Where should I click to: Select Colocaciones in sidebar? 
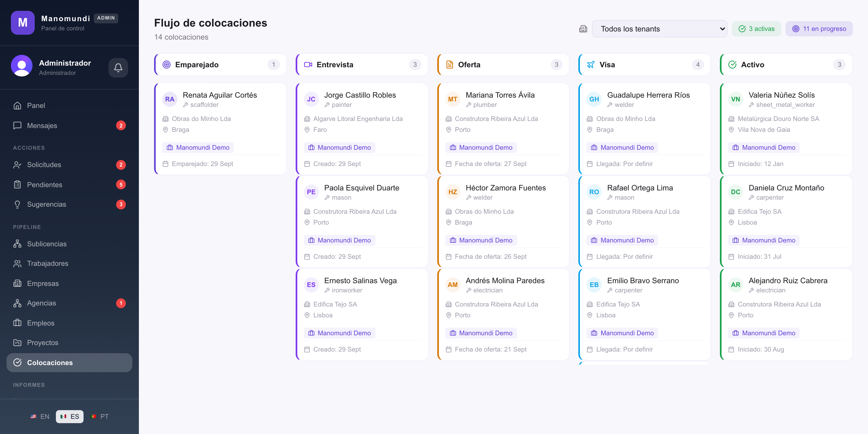tap(69, 363)
